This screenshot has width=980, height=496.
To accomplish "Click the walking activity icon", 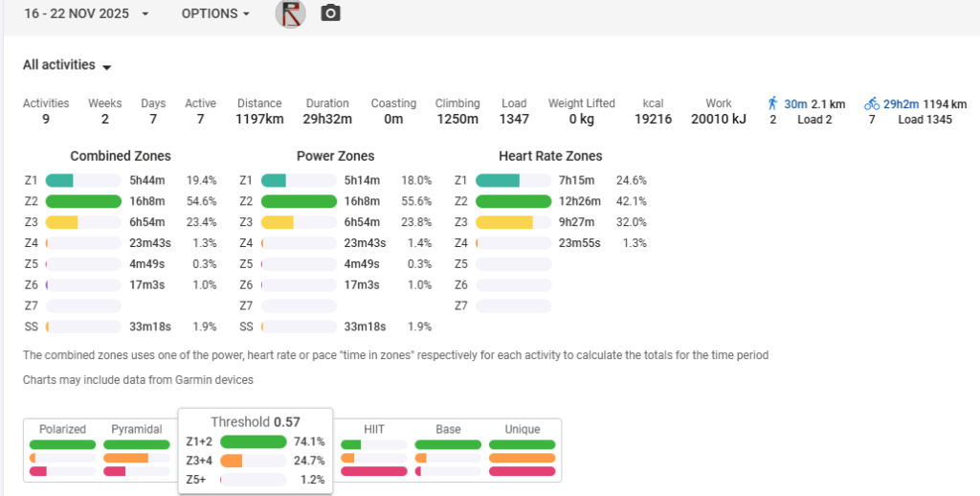I will click(773, 103).
